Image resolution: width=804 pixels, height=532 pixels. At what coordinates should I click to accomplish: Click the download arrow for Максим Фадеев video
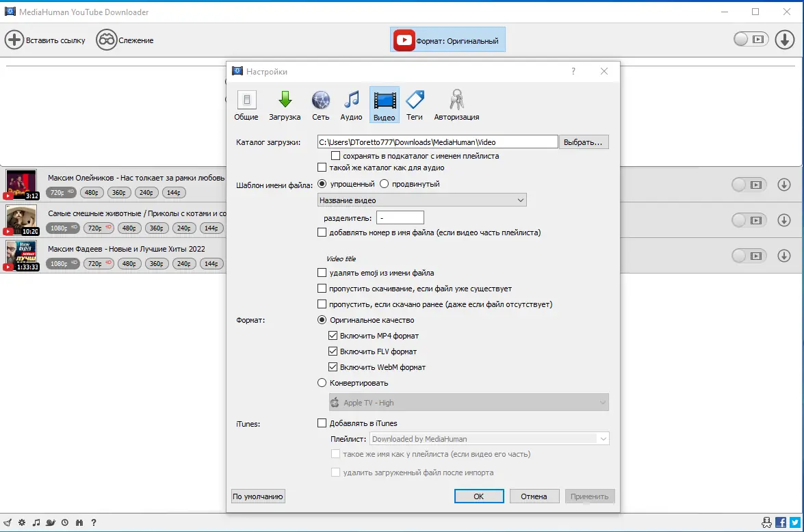[x=784, y=255]
